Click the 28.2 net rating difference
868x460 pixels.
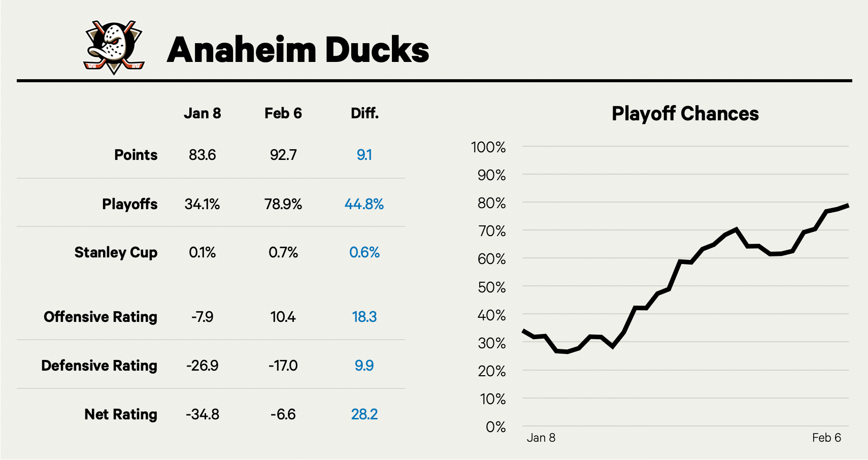(x=364, y=414)
